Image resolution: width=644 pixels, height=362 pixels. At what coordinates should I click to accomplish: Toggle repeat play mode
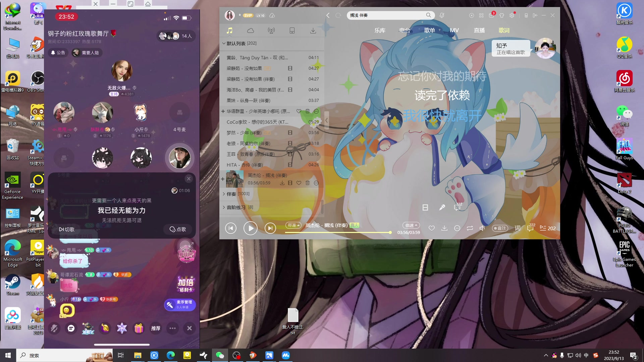[470, 228]
